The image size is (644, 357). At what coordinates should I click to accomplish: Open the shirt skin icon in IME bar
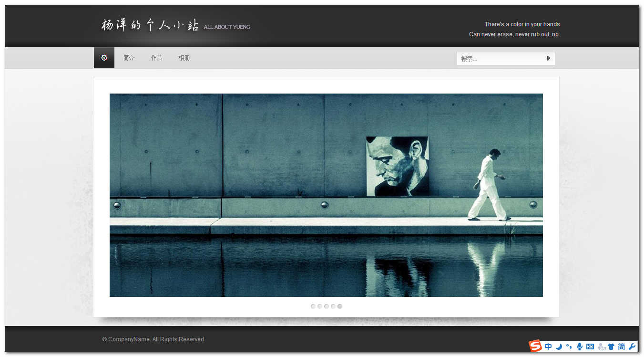click(611, 346)
